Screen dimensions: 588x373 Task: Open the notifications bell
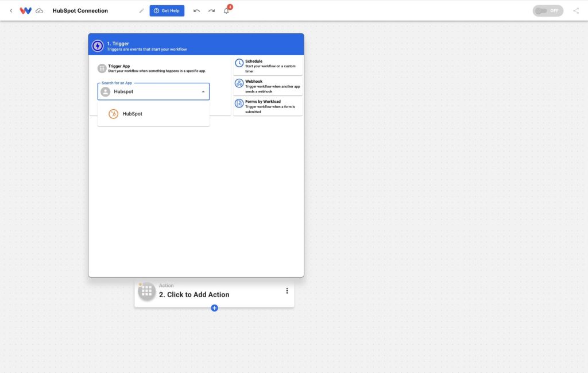[226, 11]
